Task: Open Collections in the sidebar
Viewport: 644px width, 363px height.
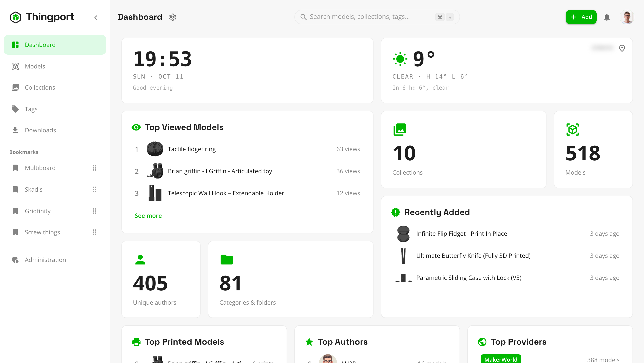Action: [55, 87]
